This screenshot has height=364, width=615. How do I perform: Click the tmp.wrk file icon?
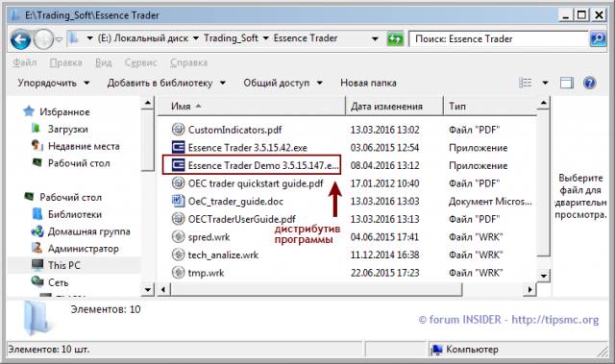pyautogui.click(x=178, y=273)
